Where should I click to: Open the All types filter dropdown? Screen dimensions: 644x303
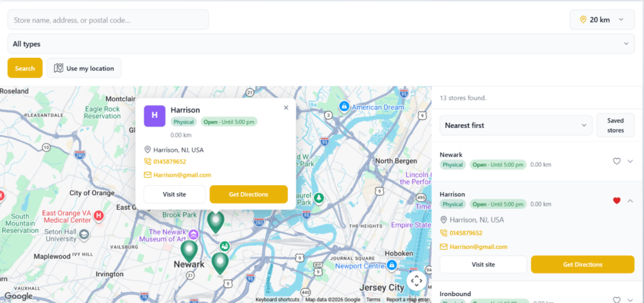321,43
